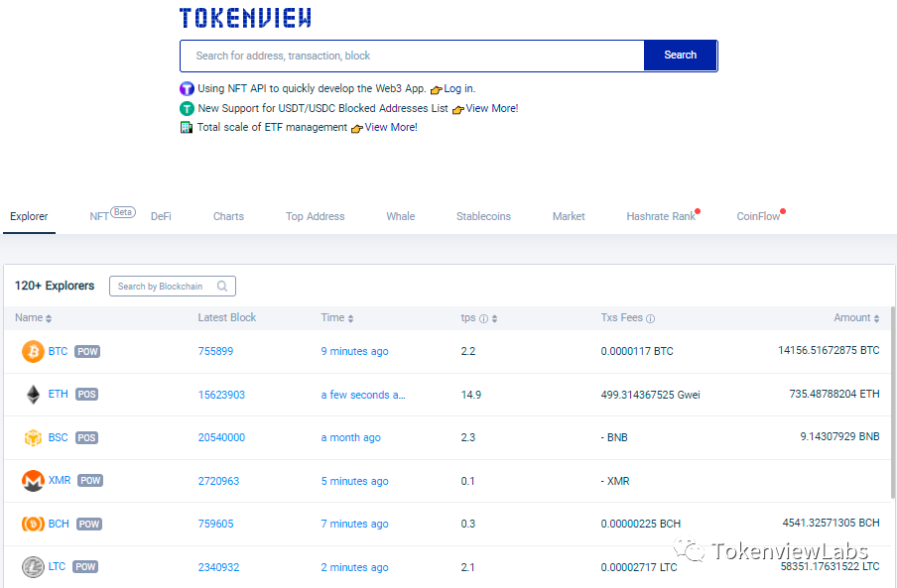The height and width of the screenshot is (588, 897).
Task: Click the Bitcoin Cash coin icon
Action: point(33,524)
